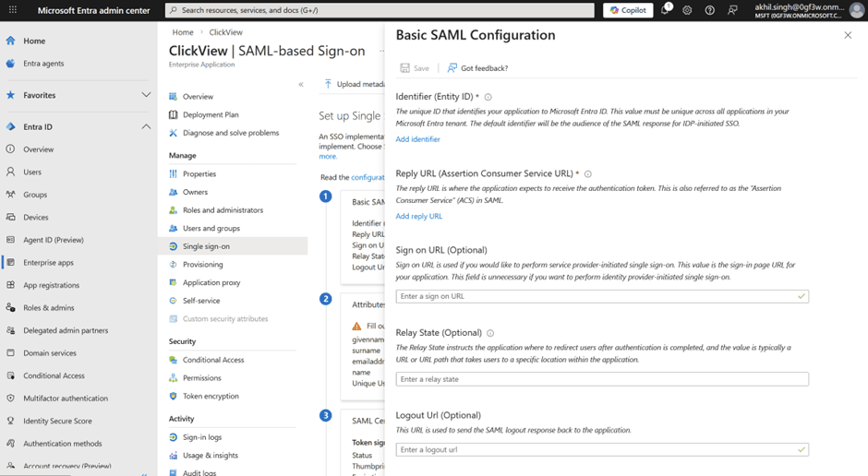Click the Domain services icon
This screenshot has height=476, width=868.
pyautogui.click(x=10, y=352)
